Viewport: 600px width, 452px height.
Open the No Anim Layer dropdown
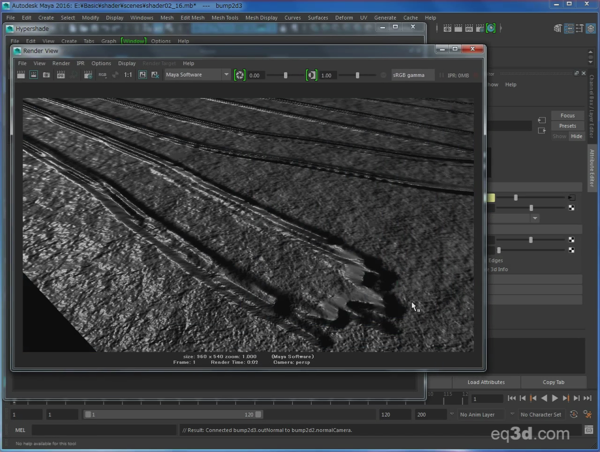coord(482,414)
